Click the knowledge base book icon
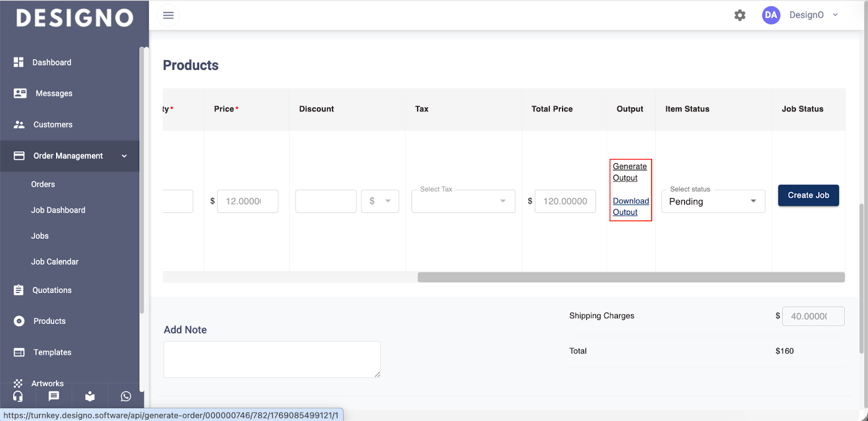This screenshot has height=421, width=868. click(x=90, y=397)
